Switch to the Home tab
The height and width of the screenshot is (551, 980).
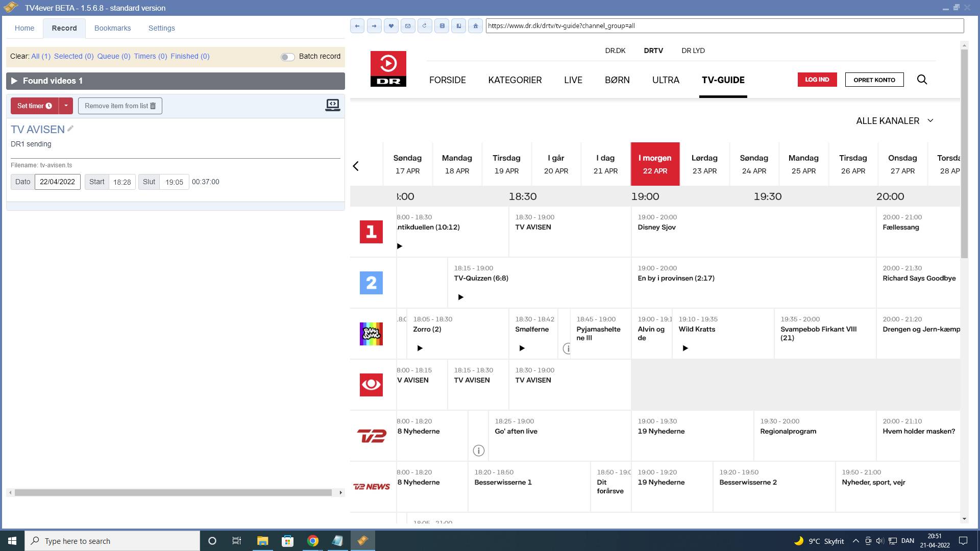click(24, 28)
